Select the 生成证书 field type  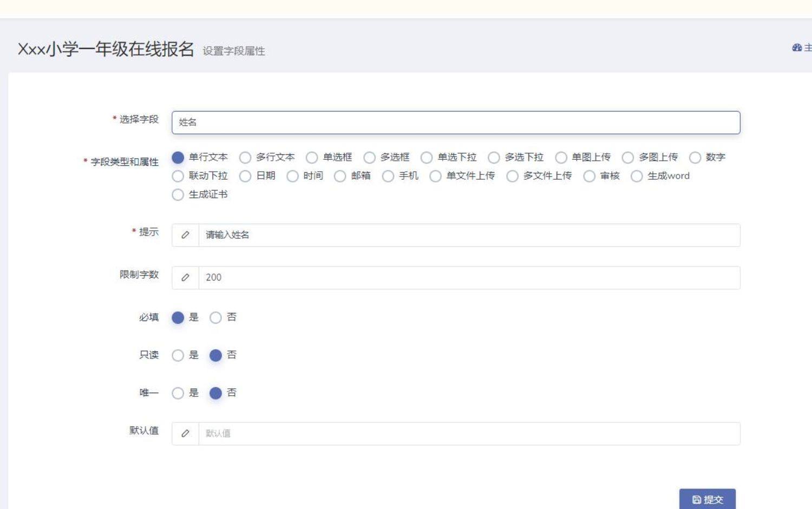click(178, 195)
